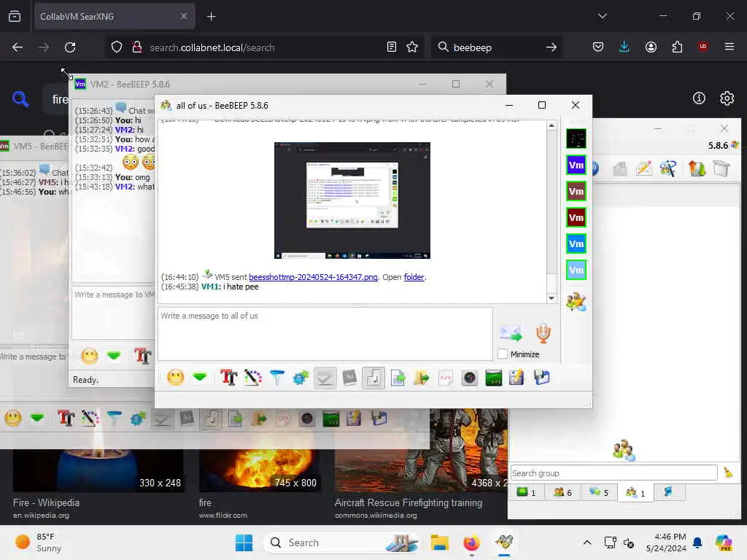The image size is (747, 560).
Task: Switch to the blue network tab
Action: pyautogui.click(x=669, y=492)
